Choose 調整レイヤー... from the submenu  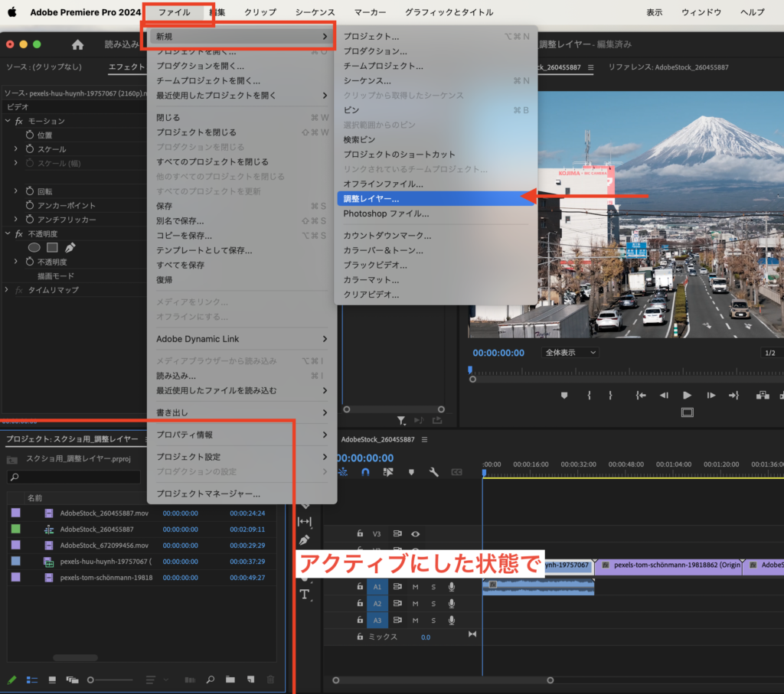click(x=371, y=198)
